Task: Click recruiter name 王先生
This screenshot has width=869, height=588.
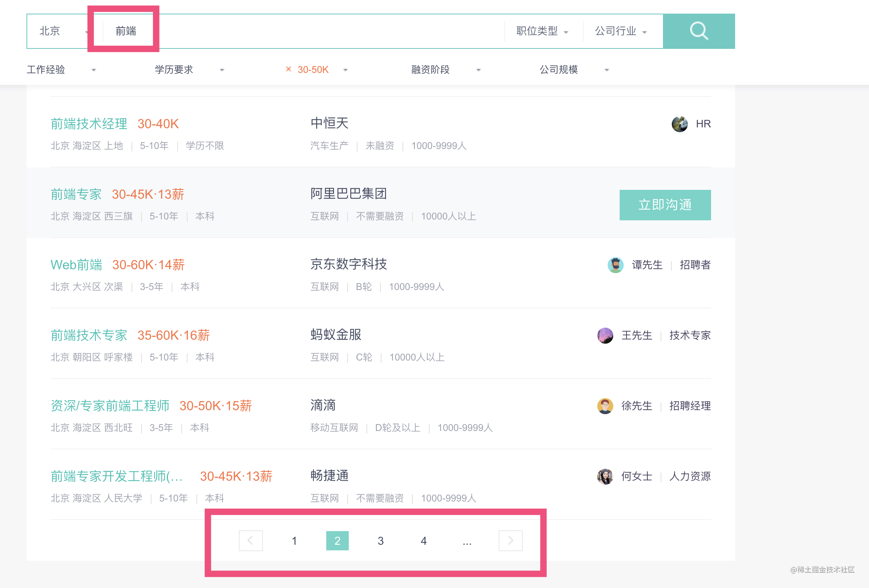Action: coord(637,336)
